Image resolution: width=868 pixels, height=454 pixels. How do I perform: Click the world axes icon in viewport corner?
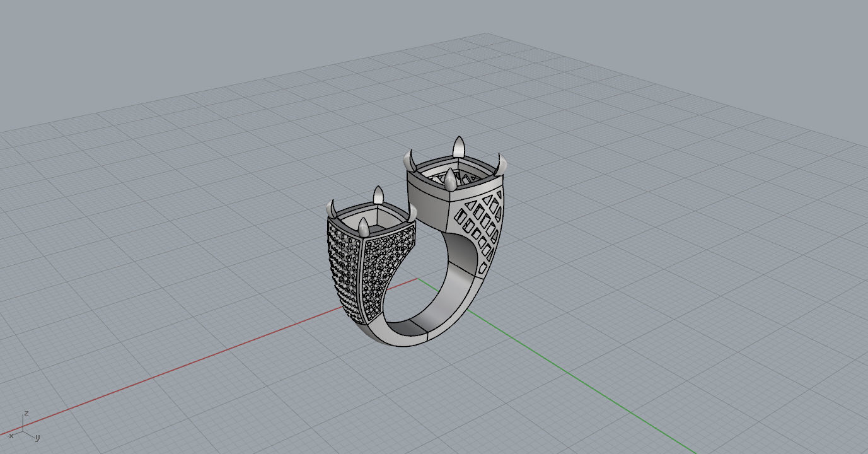[25, 426]
